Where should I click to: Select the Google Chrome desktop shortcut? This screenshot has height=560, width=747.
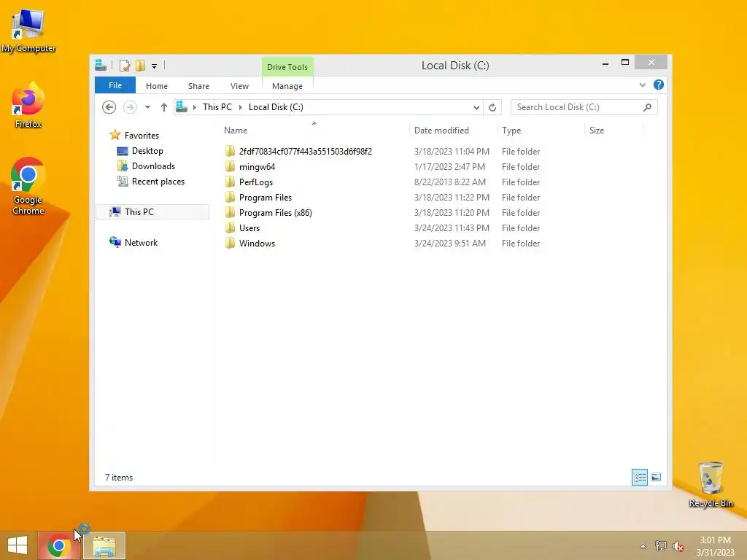coord(28,186)
